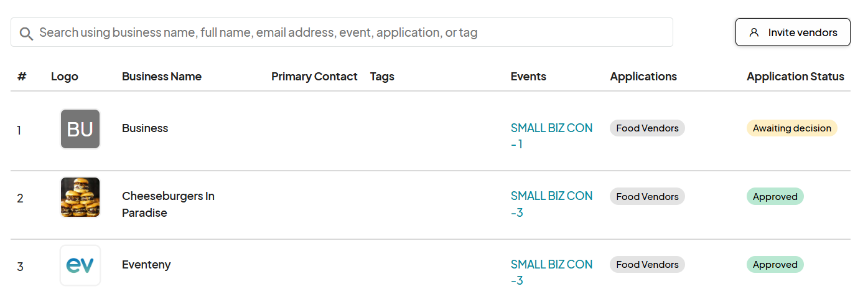Click Approved badge for Cheeseburgers In Paradise
868x304 pixels.
[x=775, y=197]
